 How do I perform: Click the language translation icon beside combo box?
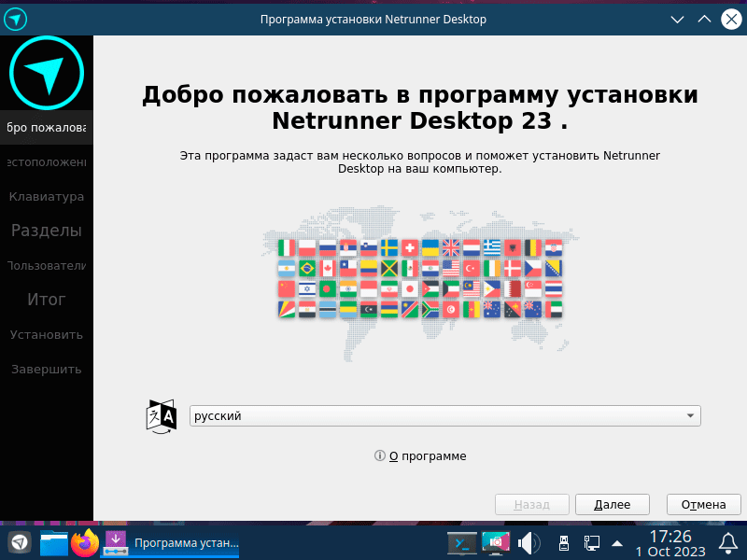point(161,416)
